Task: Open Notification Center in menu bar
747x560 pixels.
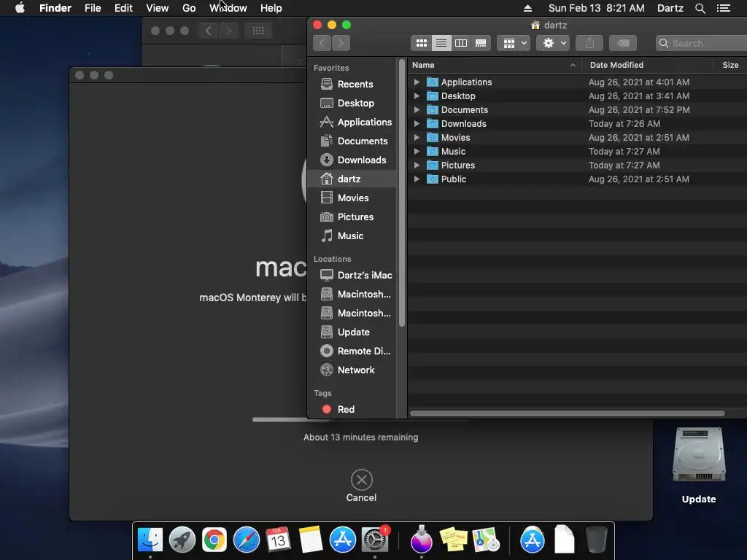Action: [x=723, y=8]
